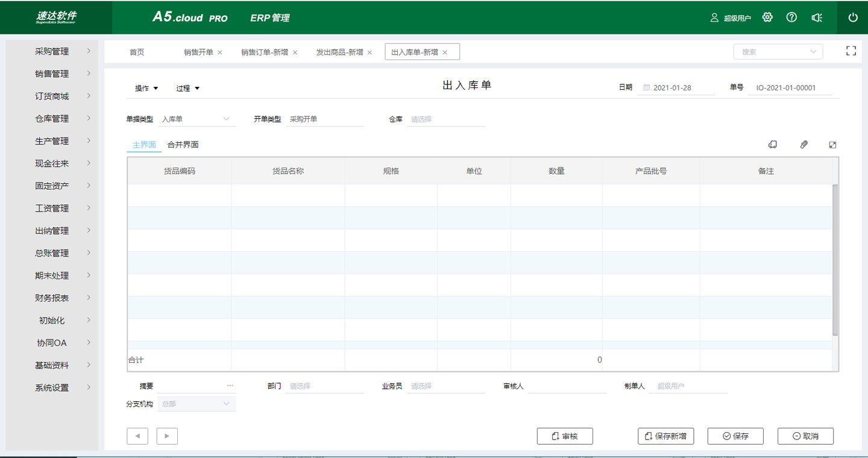Expand 出纳管理 sidebar menu
Viewport: 868px width, 458px height.
pyautogui.click(x=52, y=231)
